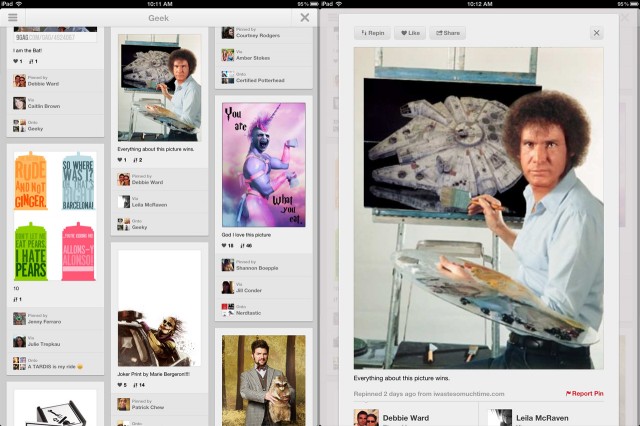The image size is (640, 426).
Task: Open the Joker print pin image
Action: (159, 308)
